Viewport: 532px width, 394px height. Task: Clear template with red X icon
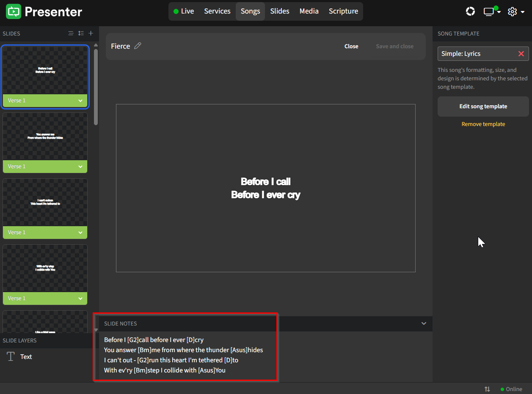click(x=521, y=54)
